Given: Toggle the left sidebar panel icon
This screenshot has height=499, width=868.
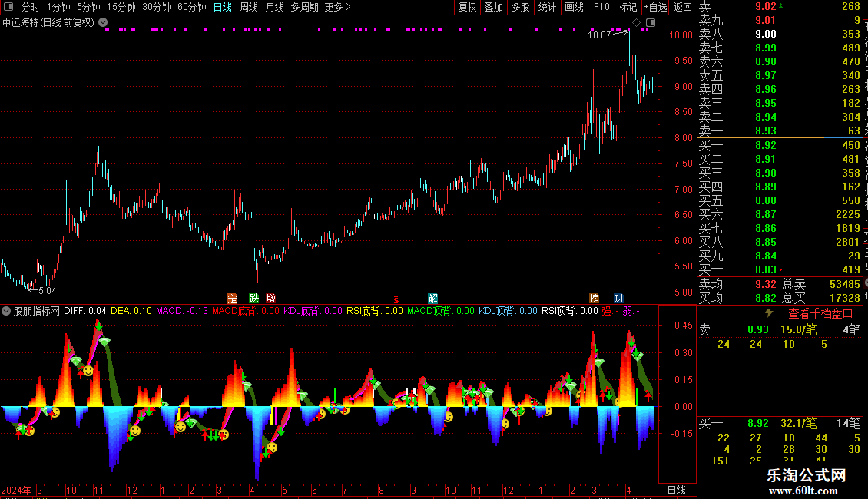Looking at the screenshot, I should click(8, 7).
